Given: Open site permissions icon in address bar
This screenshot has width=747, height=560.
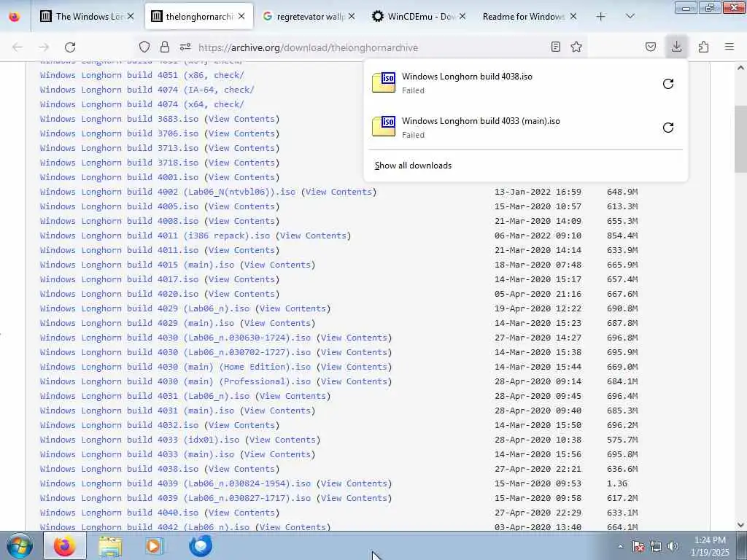Looking at the screenshot, I should [x=185, y=47].
